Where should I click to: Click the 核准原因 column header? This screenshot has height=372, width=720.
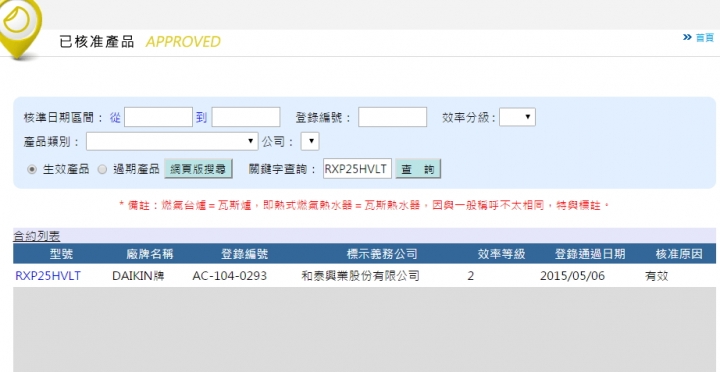click(679, 254)
